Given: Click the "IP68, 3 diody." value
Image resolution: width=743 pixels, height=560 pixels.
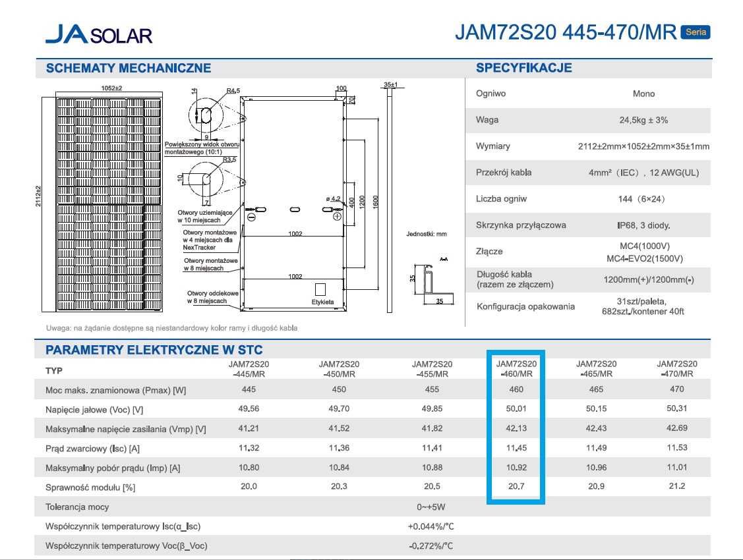Looking at the screenshot, I should point(643,225).
